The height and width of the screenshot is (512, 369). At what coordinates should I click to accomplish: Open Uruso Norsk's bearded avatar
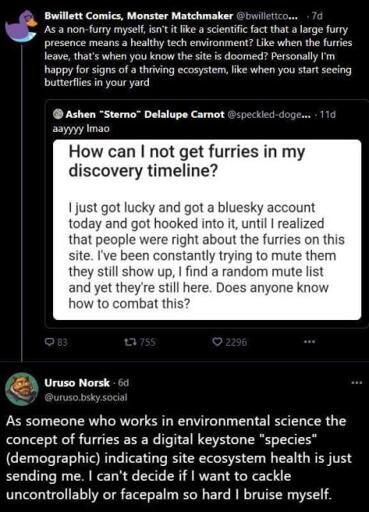(x=22, y=389)
